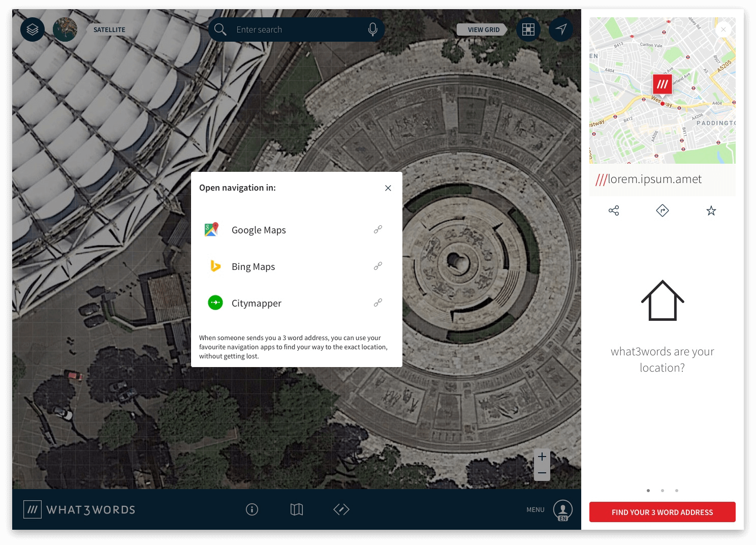The height and width of the screenshot is (545, 756).
Task: Go to first carousel dot
Action: (x=648, y=491)
